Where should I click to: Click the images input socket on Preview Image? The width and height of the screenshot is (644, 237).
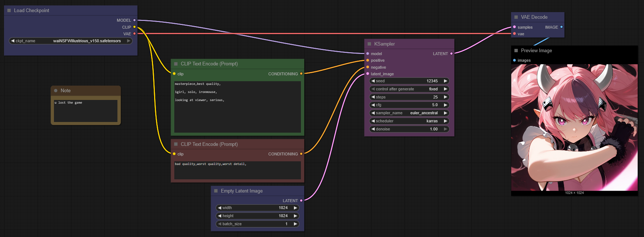click(514, 60)
